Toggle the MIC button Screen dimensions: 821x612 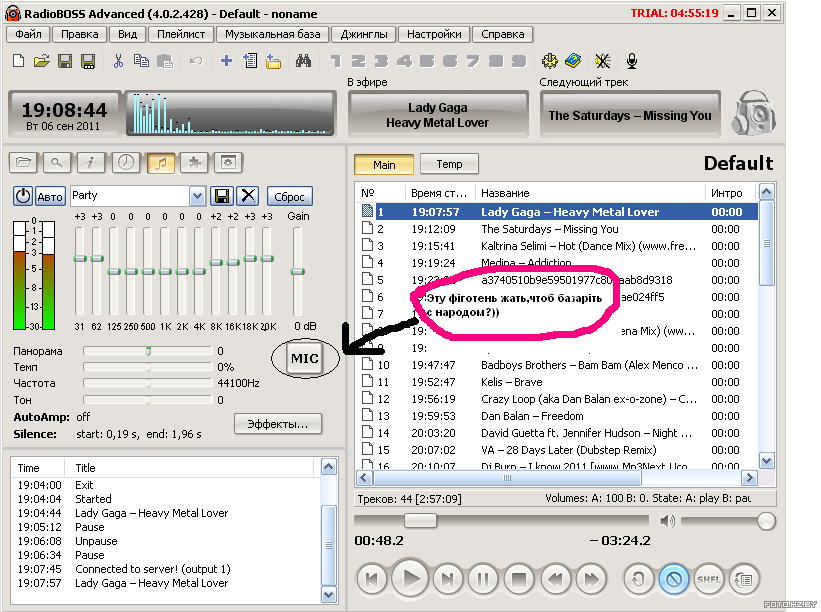click(305, 359)
